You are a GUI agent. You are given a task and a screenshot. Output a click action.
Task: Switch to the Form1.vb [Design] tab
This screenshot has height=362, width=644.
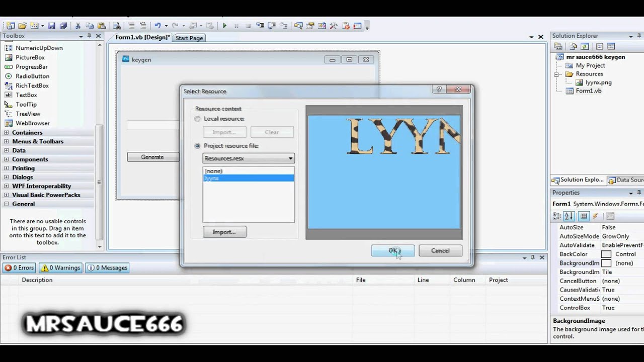142,38
